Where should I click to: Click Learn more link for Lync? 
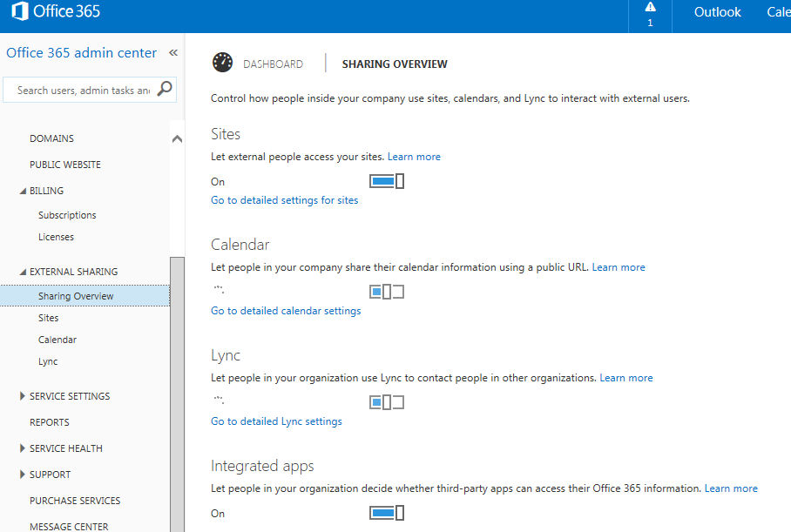click(x=626, y=378)
